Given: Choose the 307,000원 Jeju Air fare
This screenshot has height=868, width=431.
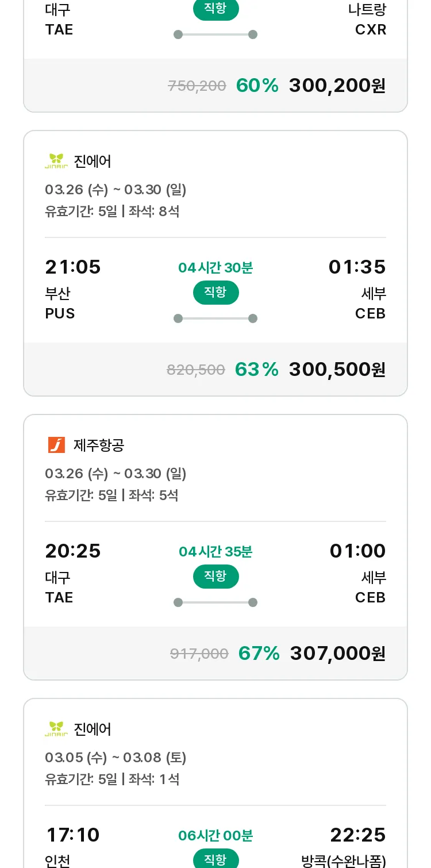Looking at the screenshot, I should pos(337,653).
